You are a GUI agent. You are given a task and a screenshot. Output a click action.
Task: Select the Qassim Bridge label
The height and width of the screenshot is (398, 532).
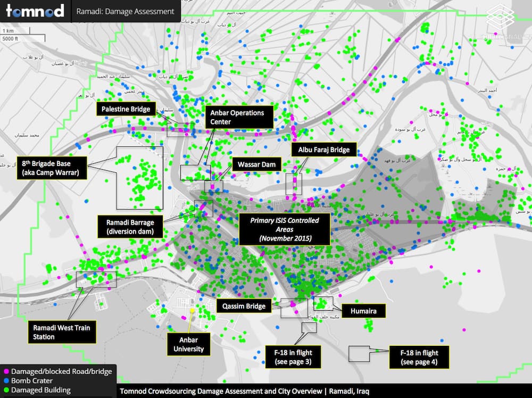click(x=244, y=306)
